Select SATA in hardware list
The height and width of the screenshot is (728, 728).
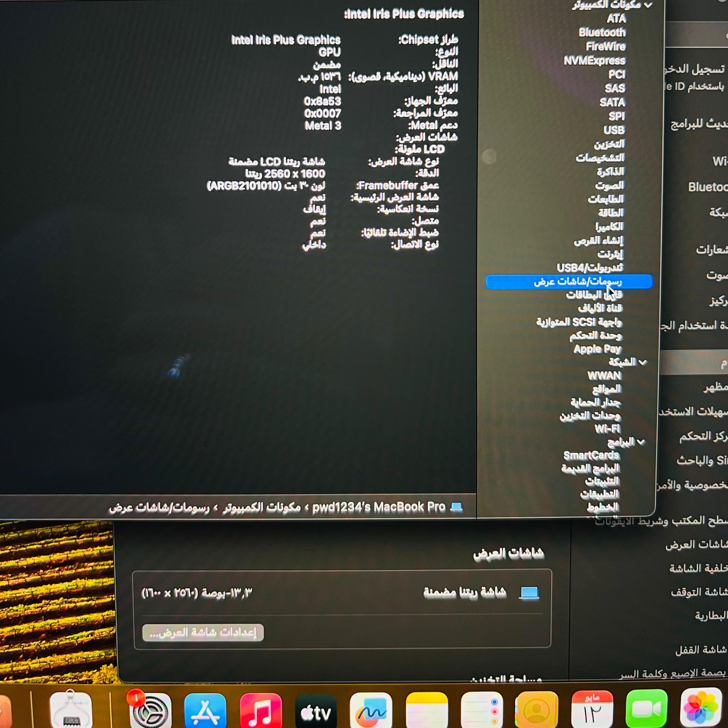(x=612, y=102)
